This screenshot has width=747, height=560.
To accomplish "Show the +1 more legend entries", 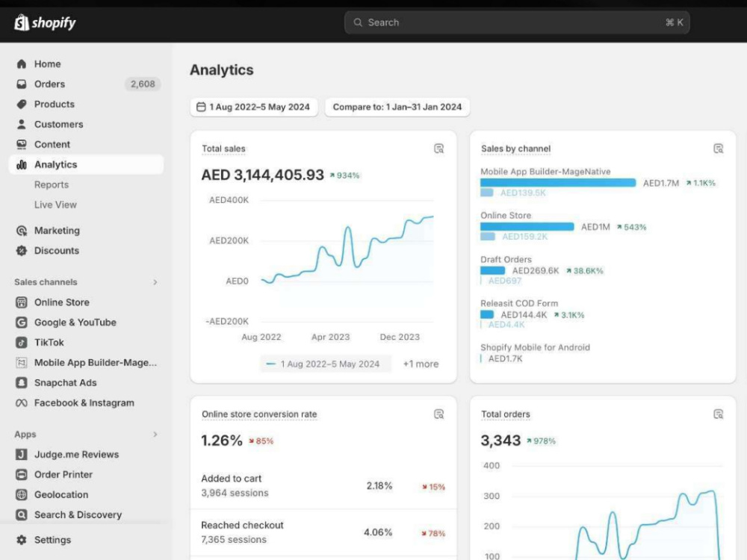I will (421, 364).
